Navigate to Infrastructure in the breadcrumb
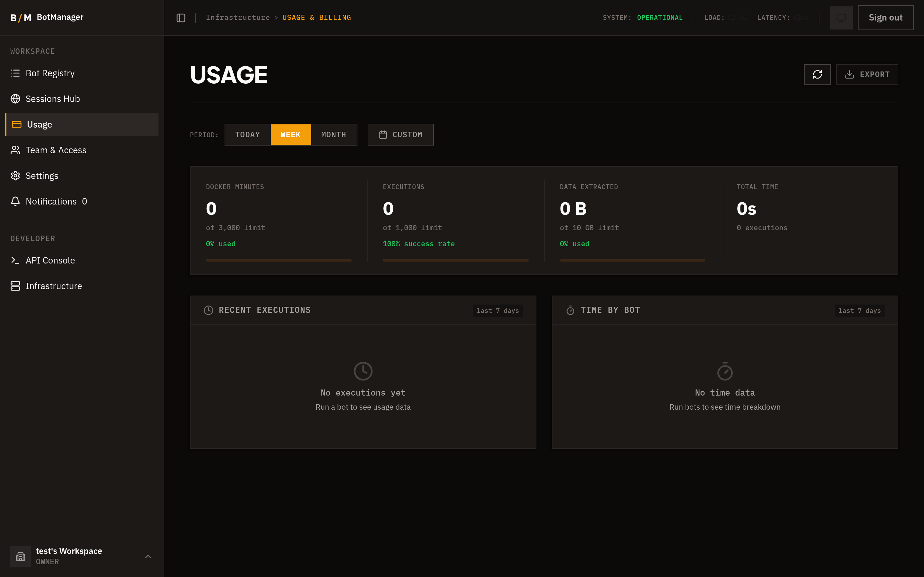The height and width of the screenshot is (577, 924). [237, 17]
